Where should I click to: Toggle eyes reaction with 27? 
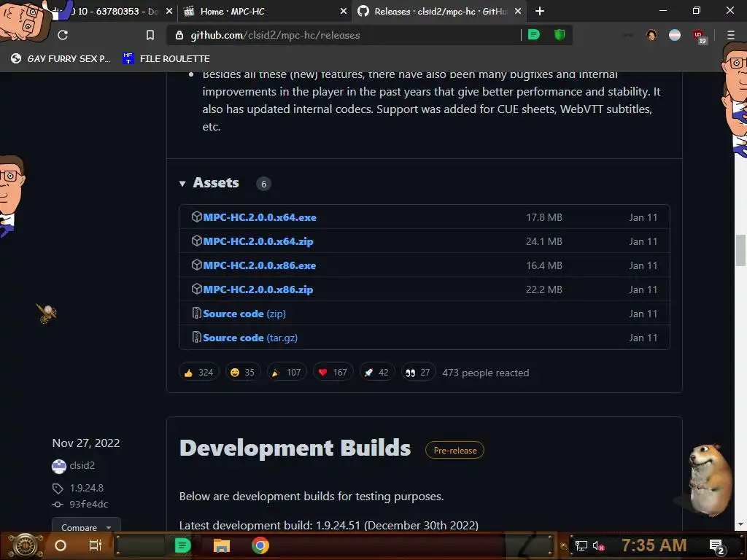[418, 373]
